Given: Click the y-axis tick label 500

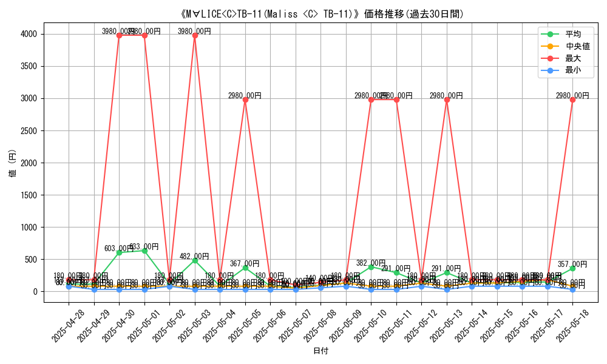Looking at the screenshot, I should (x=31, y=260).
